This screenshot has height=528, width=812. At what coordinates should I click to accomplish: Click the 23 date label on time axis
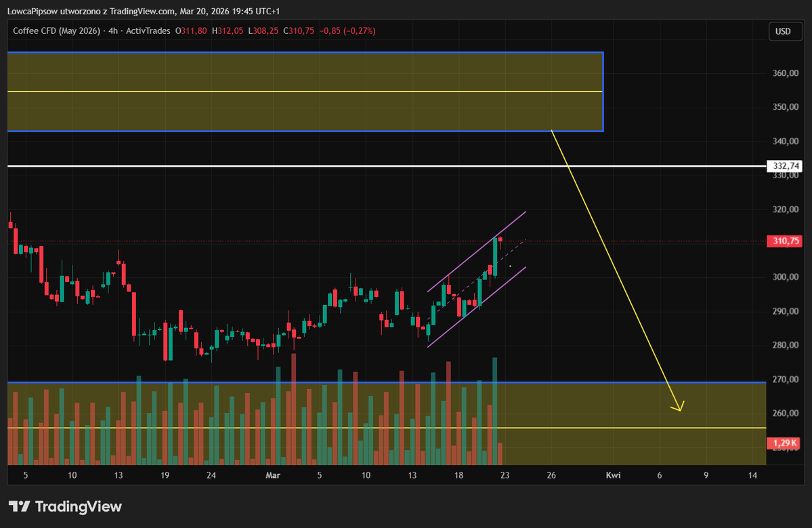pos(505,475)
